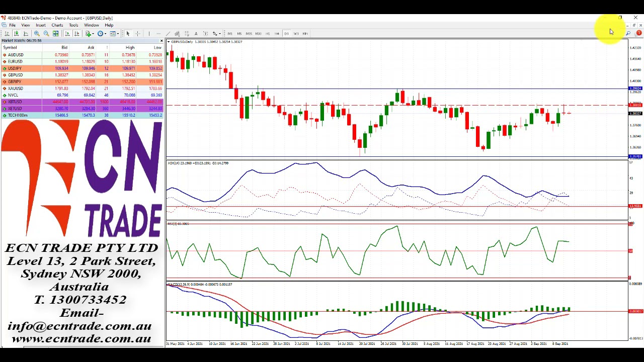Select the cursor arrow tool
This screenshot has width=644, height=362.
pos(128,34)
